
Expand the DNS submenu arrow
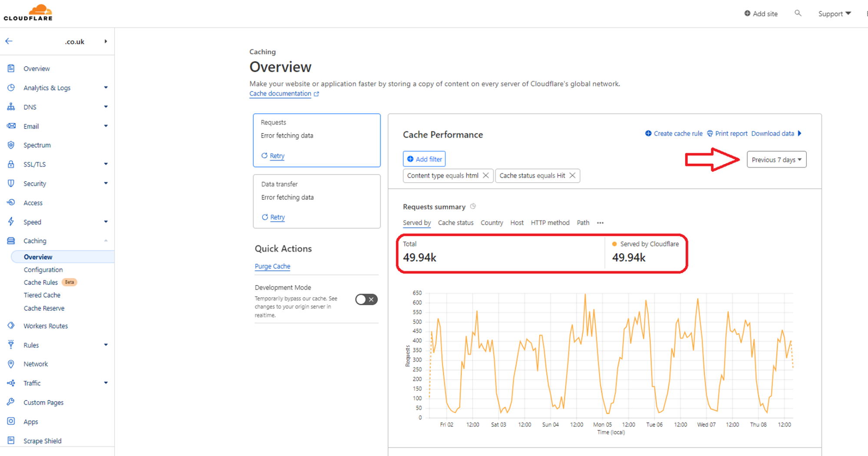click(106, 107)
